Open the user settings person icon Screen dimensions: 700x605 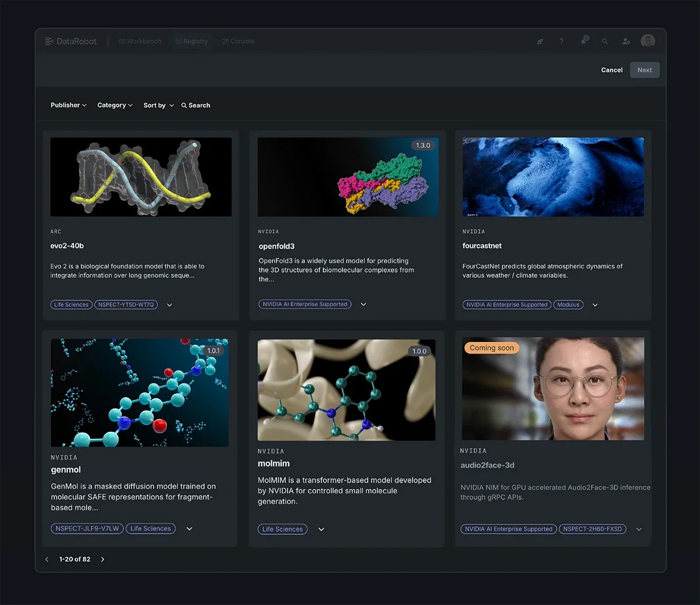[626, 41]
